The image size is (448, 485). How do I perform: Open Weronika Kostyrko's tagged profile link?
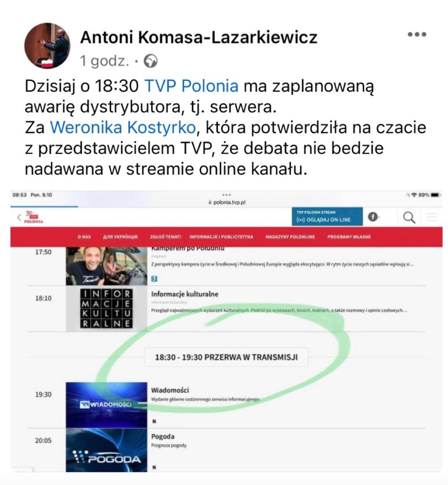pos(123,127)
